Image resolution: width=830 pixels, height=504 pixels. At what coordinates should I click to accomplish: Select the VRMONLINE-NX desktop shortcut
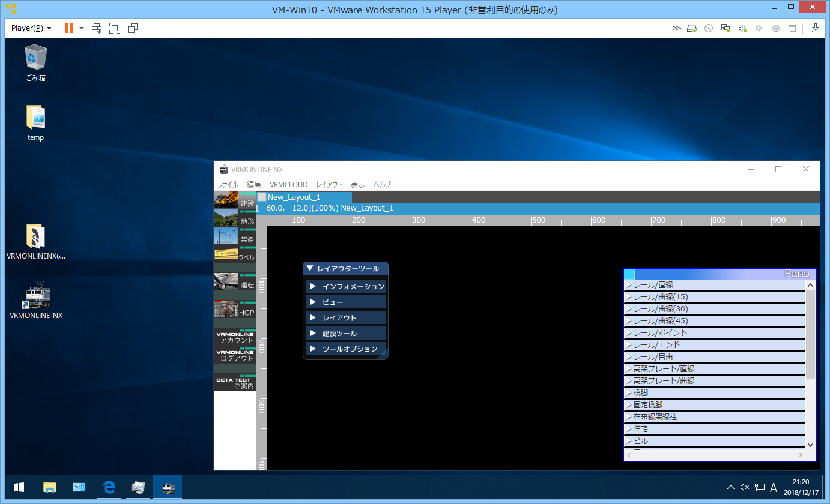pyautogui.click(x=36, y=299)
